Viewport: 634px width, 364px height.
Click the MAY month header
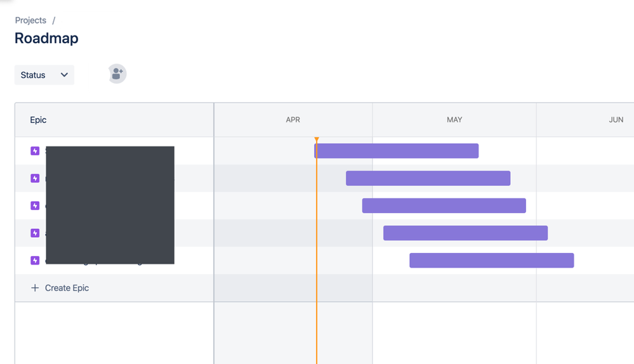(454, 120)
